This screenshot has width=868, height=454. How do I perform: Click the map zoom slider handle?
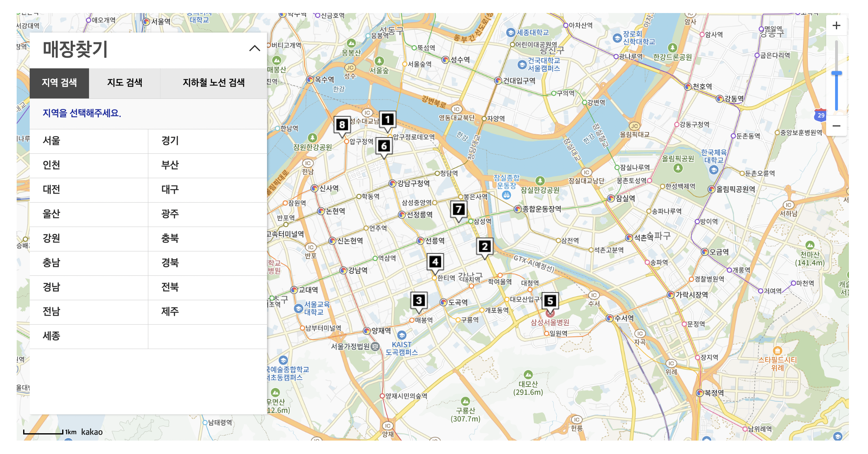836,74
